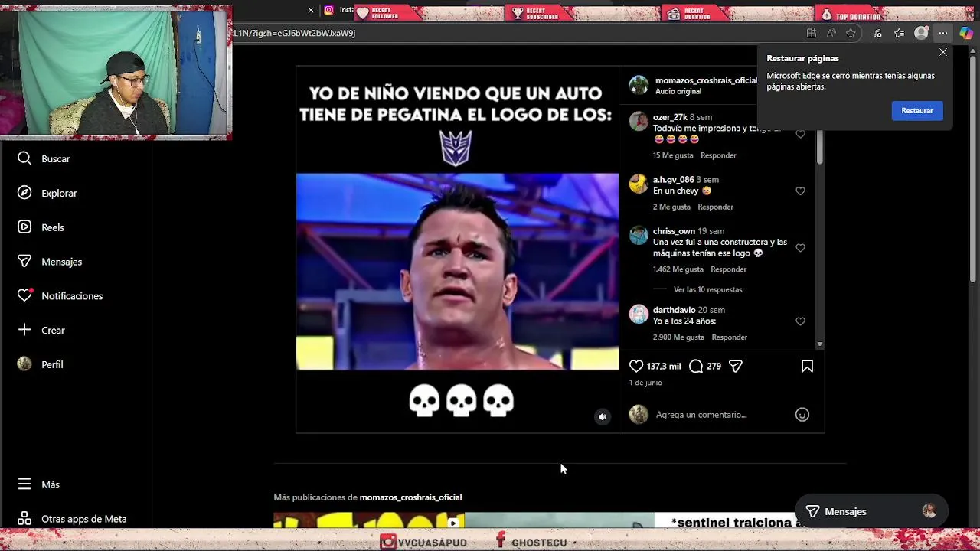Click the Restaurar button
This screenshot has height=551, width=980.
coord(916,111)
